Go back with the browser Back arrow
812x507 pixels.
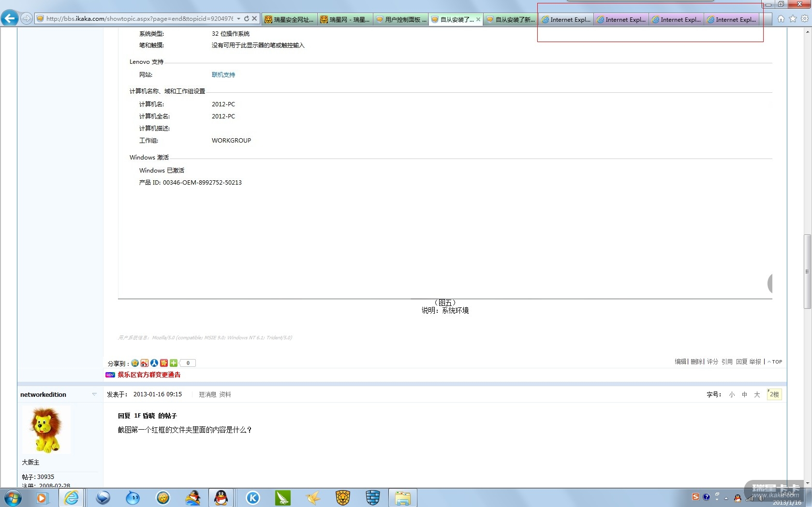coord(10,18)
